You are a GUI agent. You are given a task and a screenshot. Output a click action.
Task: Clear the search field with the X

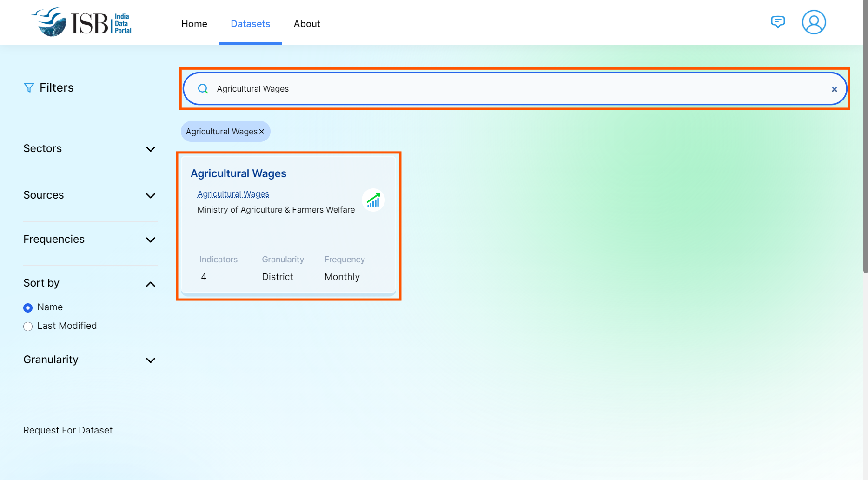pos(835,89)
